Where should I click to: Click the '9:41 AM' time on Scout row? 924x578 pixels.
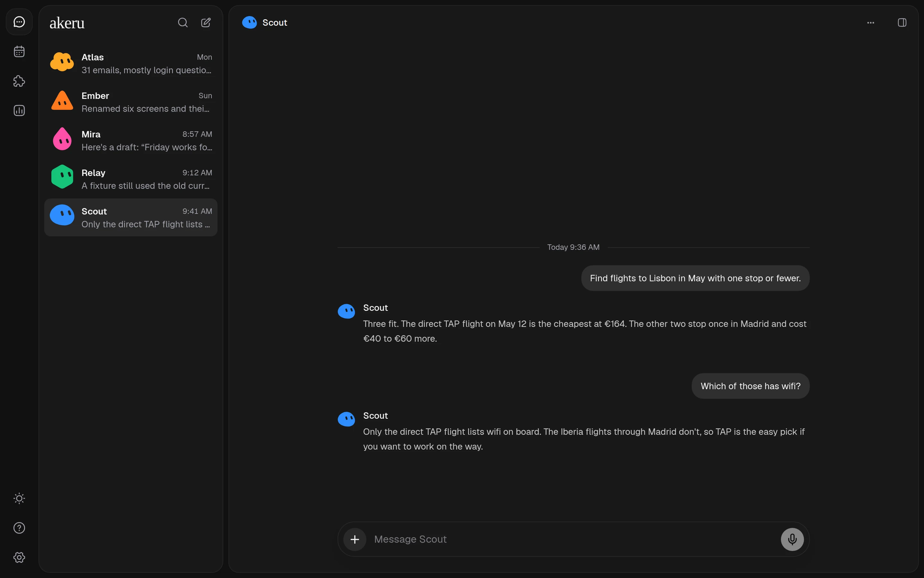pos(197,211)
